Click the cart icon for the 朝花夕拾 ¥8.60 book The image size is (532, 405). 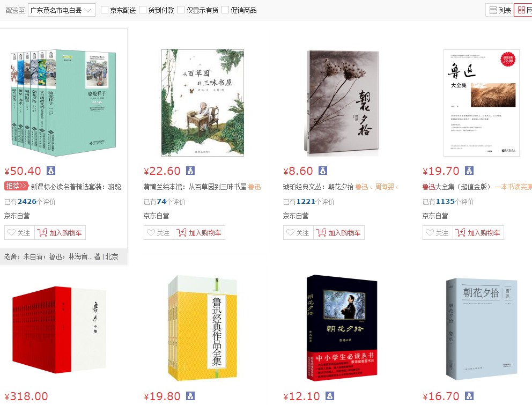[321, 233]
